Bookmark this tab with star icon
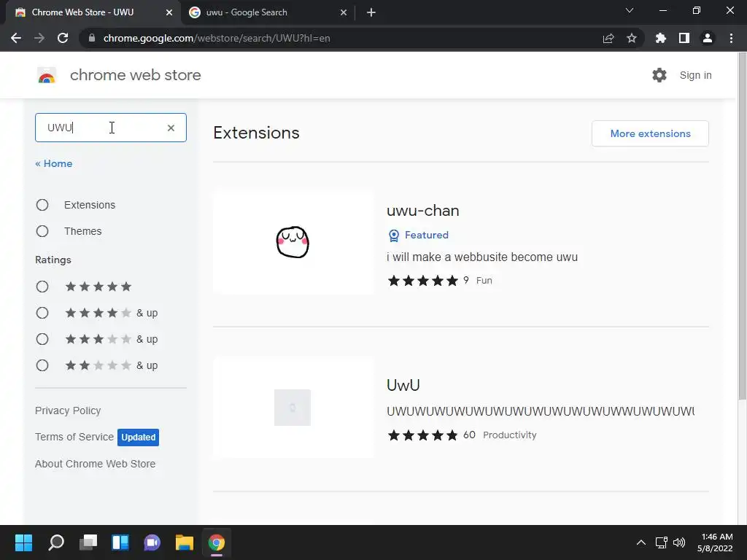The width and height of the screenshot is (747, 560). (632, 38)
